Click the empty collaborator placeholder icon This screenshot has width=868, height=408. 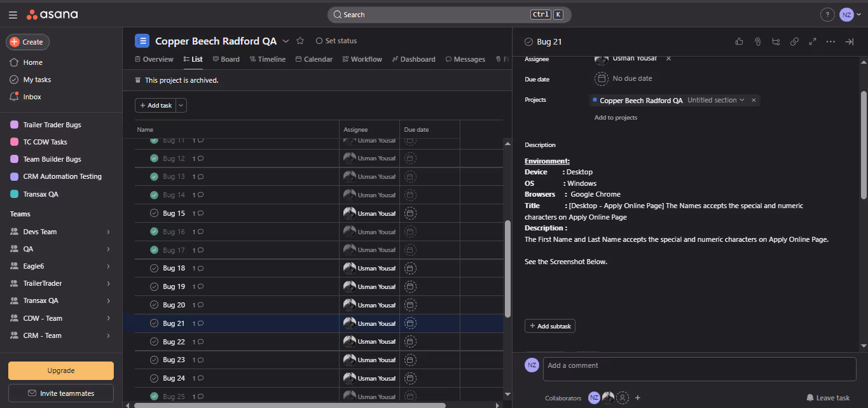point(623,398)
